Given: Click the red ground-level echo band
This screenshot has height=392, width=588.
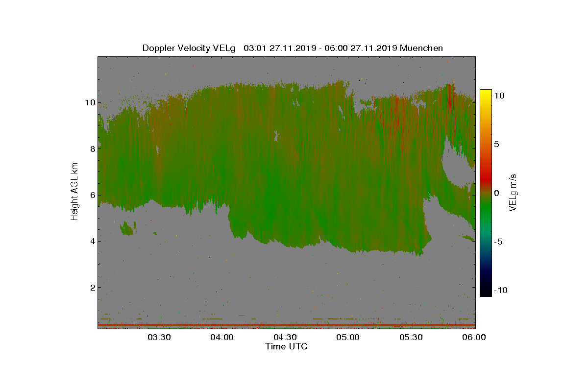Looking at the screenshot, I should [x=286, y=325].
